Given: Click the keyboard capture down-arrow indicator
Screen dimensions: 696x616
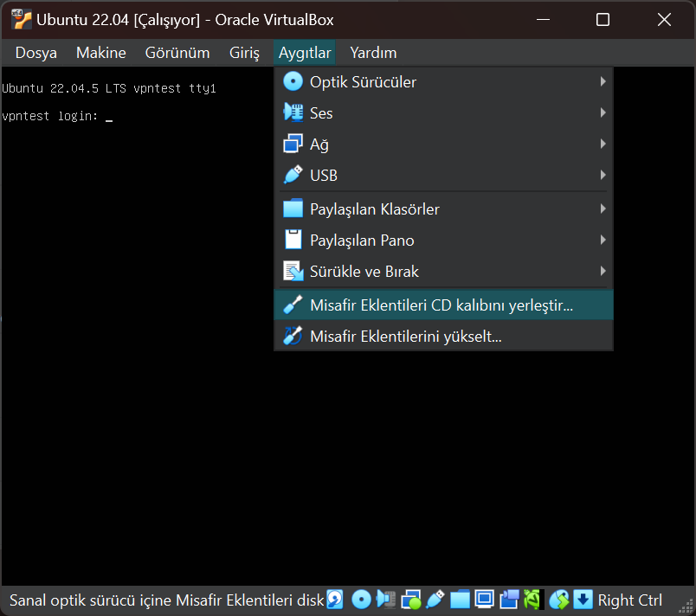Looking at the screenshot, I should click(583, 600).
